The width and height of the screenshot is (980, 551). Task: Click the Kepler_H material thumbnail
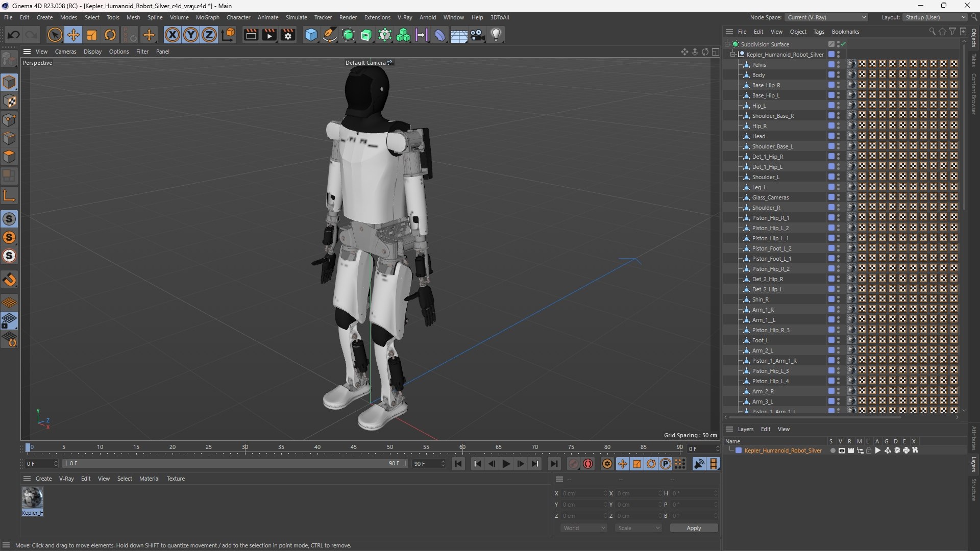click(32, 497)
